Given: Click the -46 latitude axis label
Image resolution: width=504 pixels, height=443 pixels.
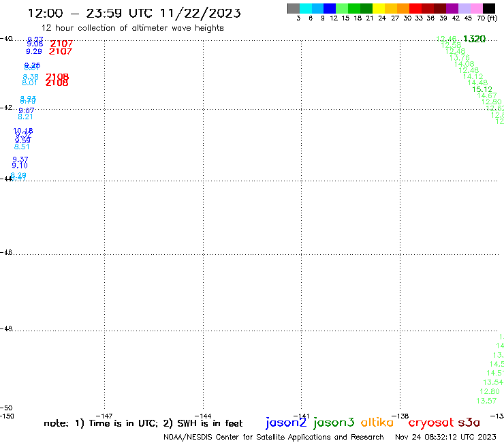Looking at the screenshot, I should click(x=6, y=253).
